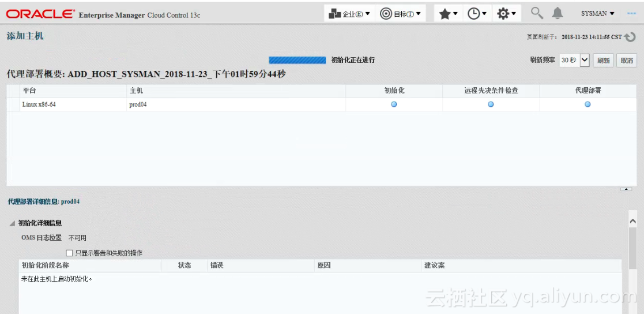Click the 状态 column header
644x314 pixels.
point(184,266)
